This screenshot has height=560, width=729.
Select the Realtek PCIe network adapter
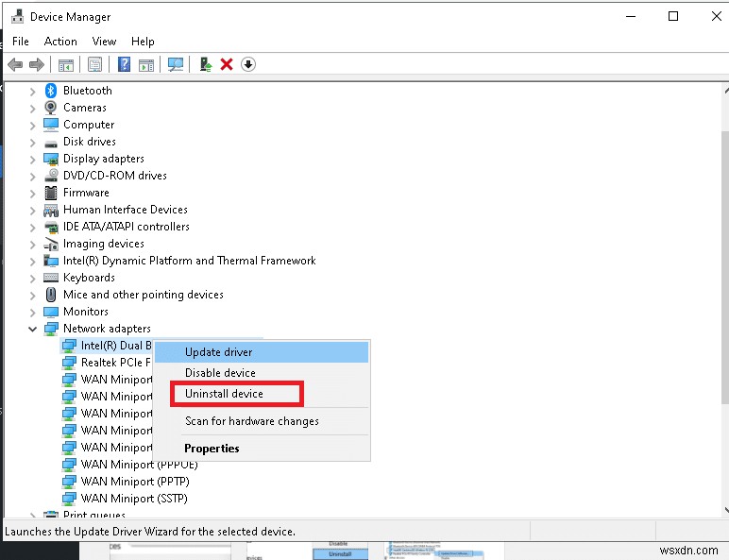(x=116, y=363)
